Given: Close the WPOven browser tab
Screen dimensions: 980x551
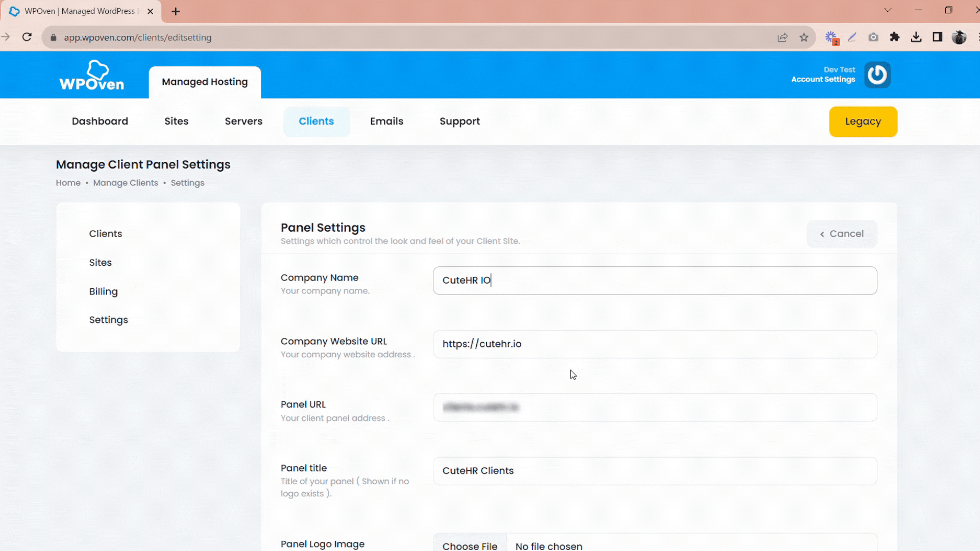Looking at the screenshot, I should (x=150, y=11).
